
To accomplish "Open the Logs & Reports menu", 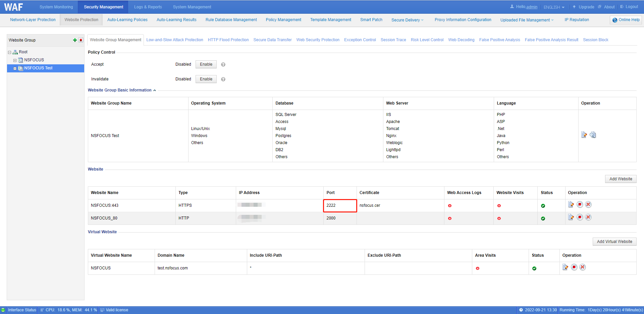I will pos(148,7).
